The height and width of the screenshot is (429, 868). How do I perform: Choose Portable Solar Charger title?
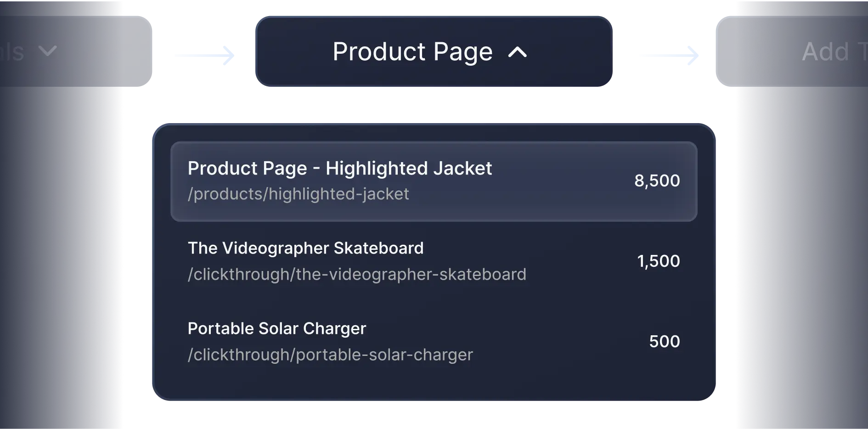click(277, 329)
